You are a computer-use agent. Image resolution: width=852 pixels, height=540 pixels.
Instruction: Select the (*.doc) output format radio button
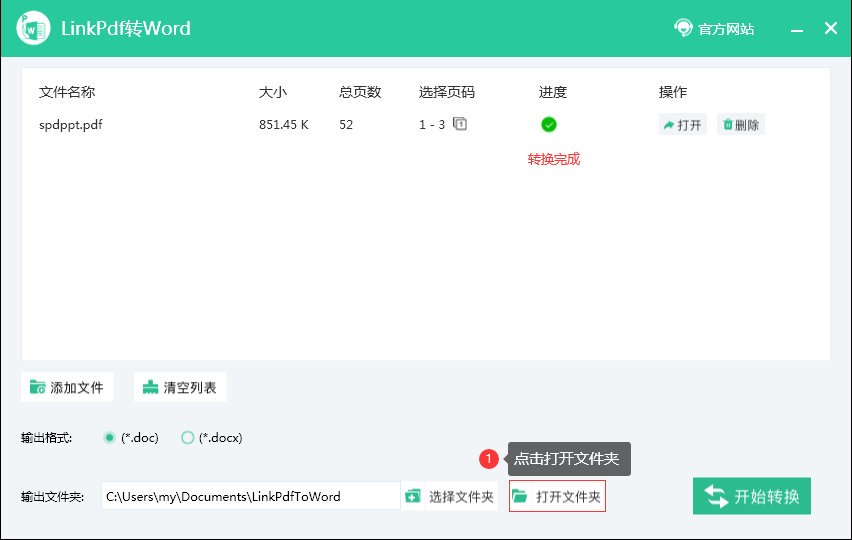(x=110, y=437)
